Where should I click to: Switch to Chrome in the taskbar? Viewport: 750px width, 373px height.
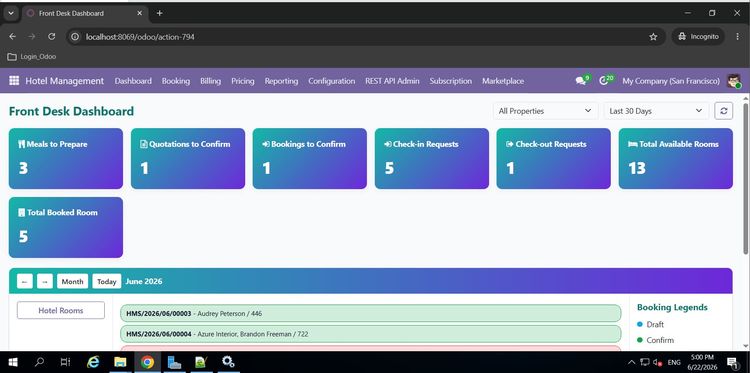pyautogui.click(x=147, y=362)
